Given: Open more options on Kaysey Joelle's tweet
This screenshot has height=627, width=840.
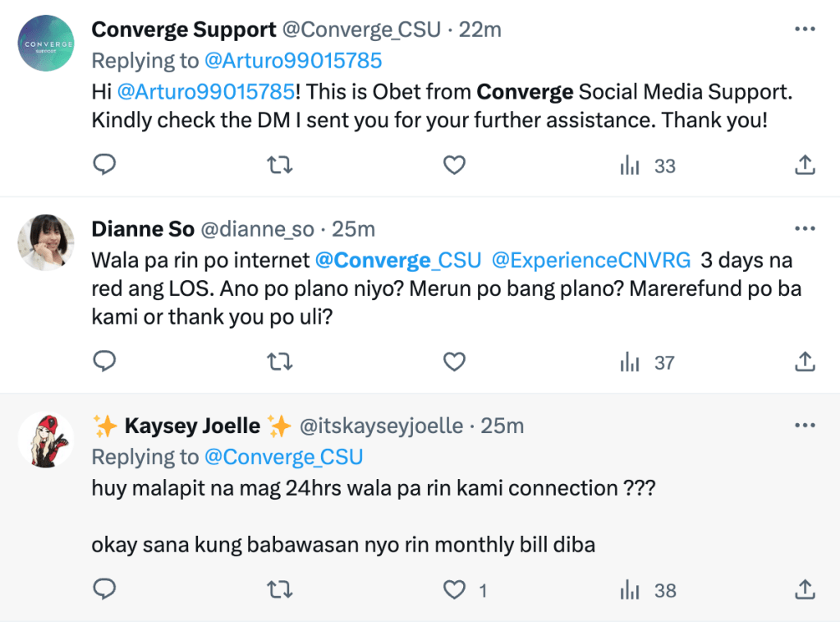Looking at the screenshot, I should (x=805, y=426).
